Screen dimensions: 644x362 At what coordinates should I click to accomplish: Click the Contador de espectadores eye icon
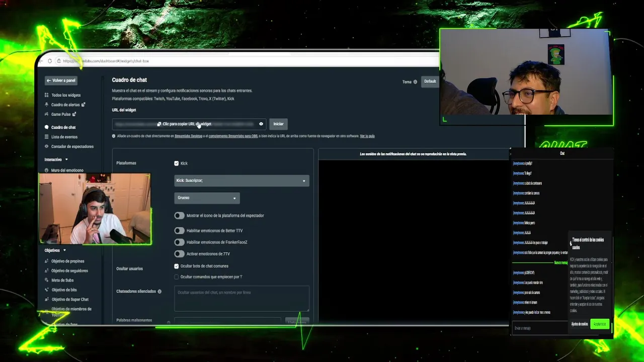click(x=47, y=146)
